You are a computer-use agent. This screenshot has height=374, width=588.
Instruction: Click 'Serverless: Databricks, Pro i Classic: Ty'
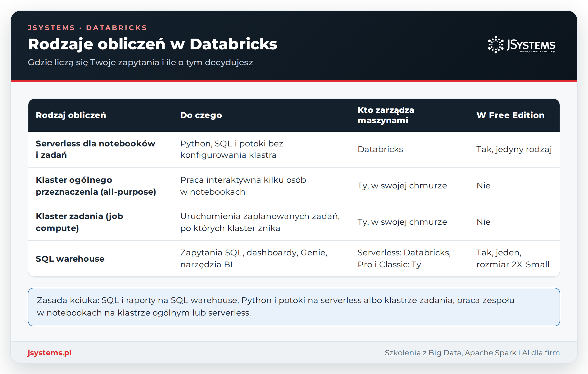[404, 259]
